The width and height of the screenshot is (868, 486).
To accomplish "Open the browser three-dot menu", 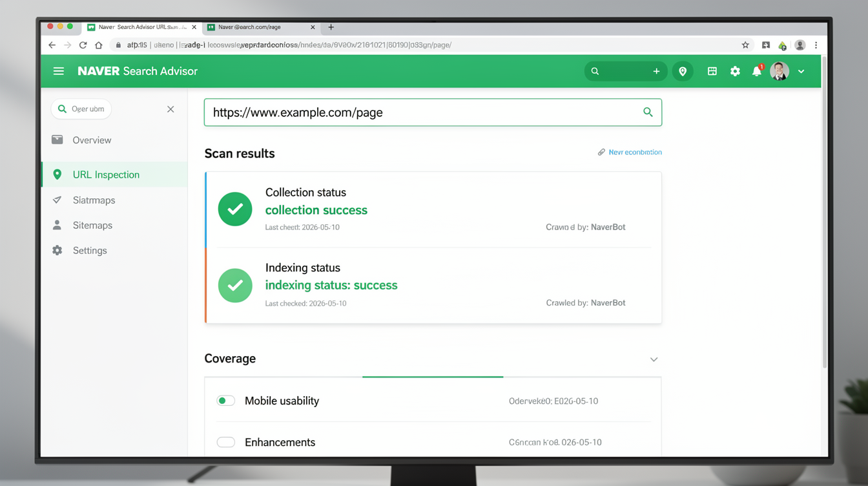I will [816, 45].
